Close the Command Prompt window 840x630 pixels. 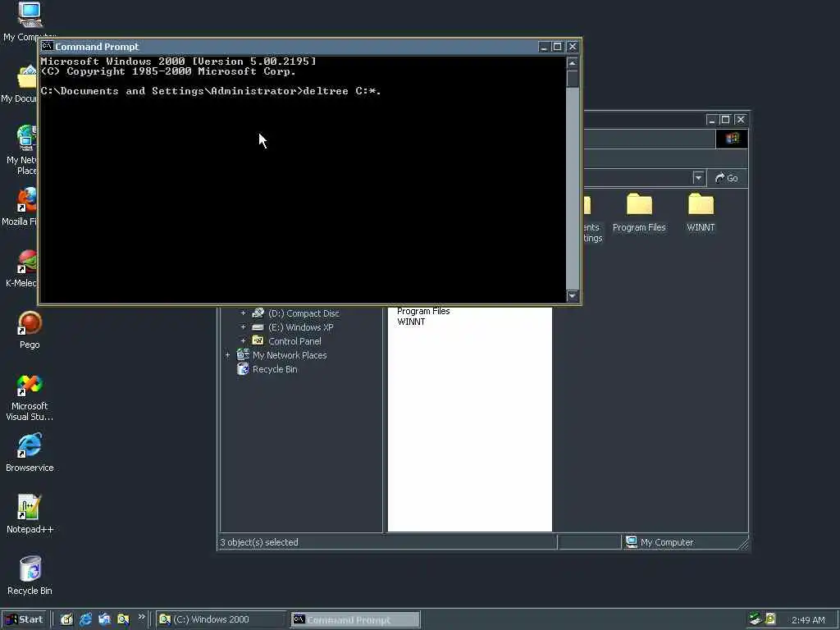pyautogui.click(x=572, y=47)
